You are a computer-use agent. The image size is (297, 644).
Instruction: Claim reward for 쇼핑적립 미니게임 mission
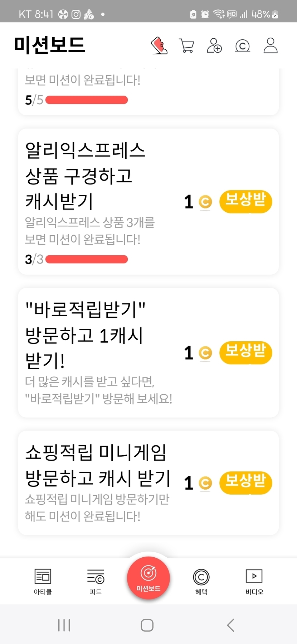click(x=245, y=482)
